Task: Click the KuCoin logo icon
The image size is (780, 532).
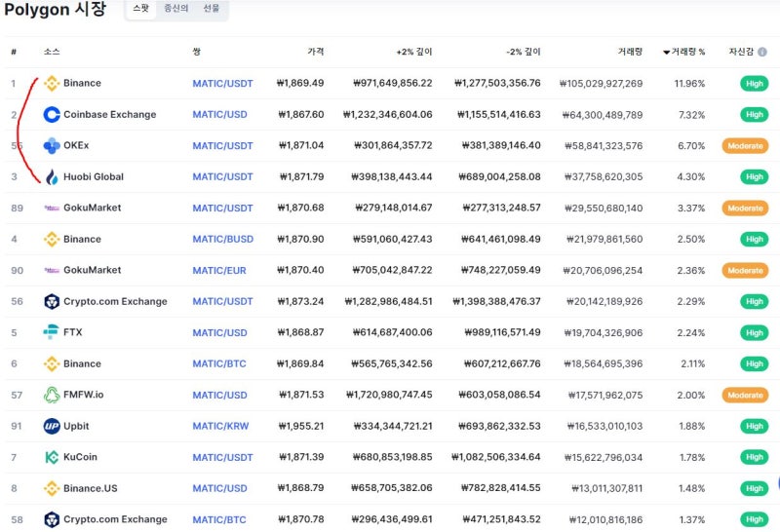Action: coord(52,457)
